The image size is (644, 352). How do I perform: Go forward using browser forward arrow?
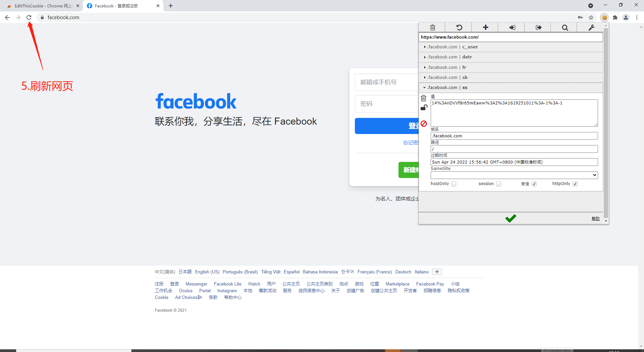click(x=18, y=17)
